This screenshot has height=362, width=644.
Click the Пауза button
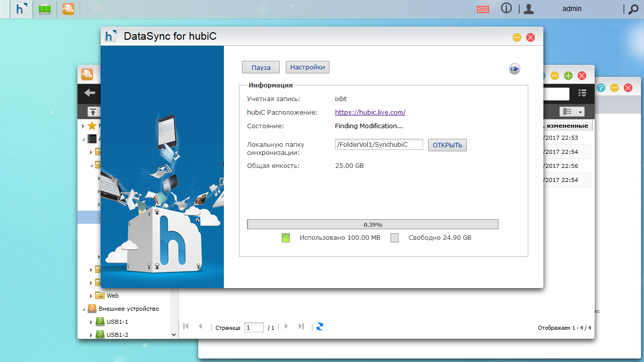coord(261,67)
